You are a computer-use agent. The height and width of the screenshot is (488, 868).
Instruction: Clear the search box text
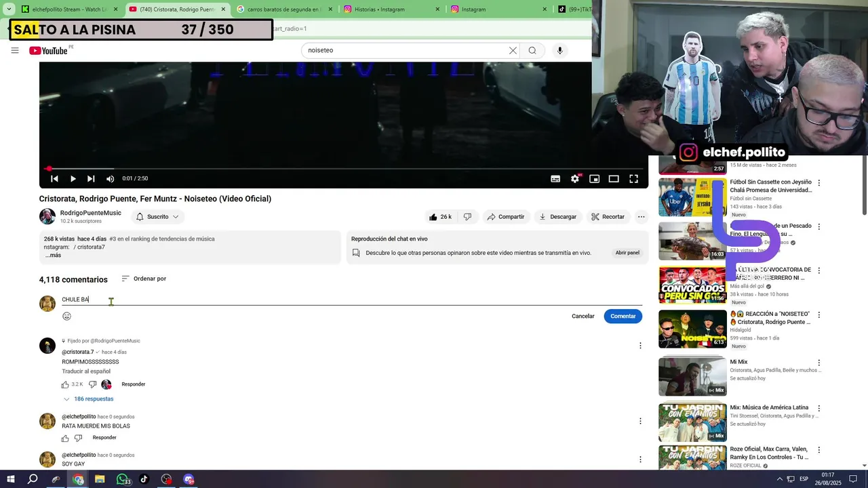tap(513, 50)
